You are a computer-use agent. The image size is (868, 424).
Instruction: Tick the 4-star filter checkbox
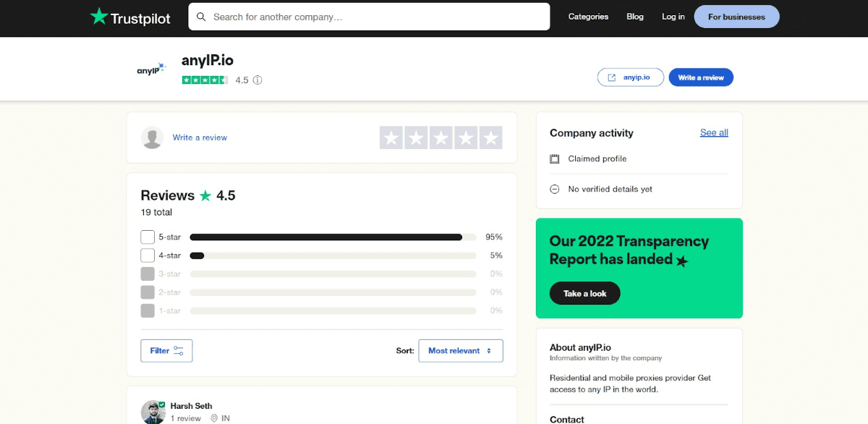[148, 255]
